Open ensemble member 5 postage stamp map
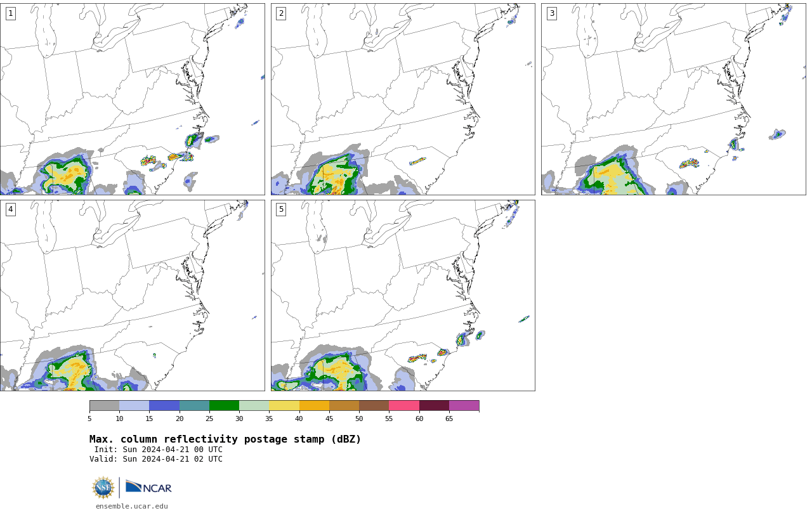Image resolution: width=812 pixels, height=513 pixels. (x=403, y=295)
